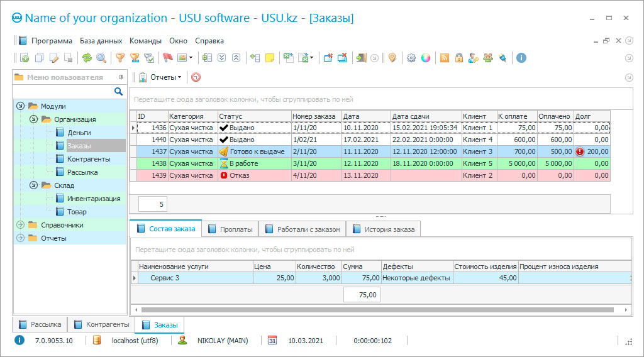
Task: Click the orange Filter funnel icon
Action: click(x=120, y=58)
